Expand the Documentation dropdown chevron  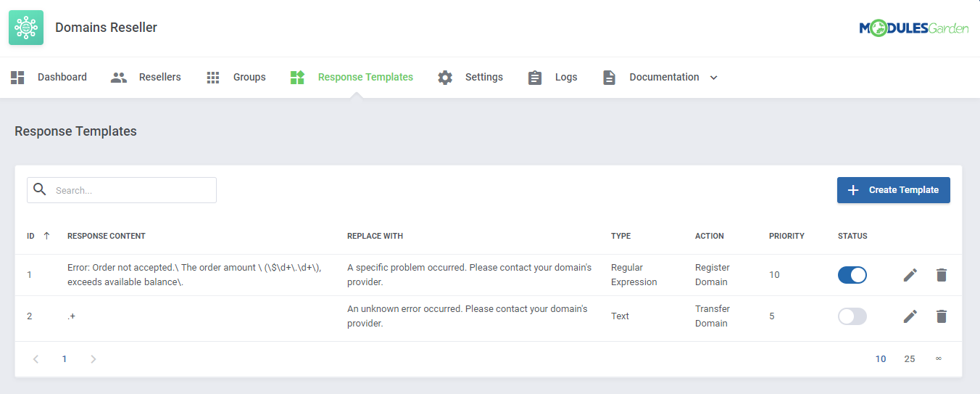tap(713, 78)
